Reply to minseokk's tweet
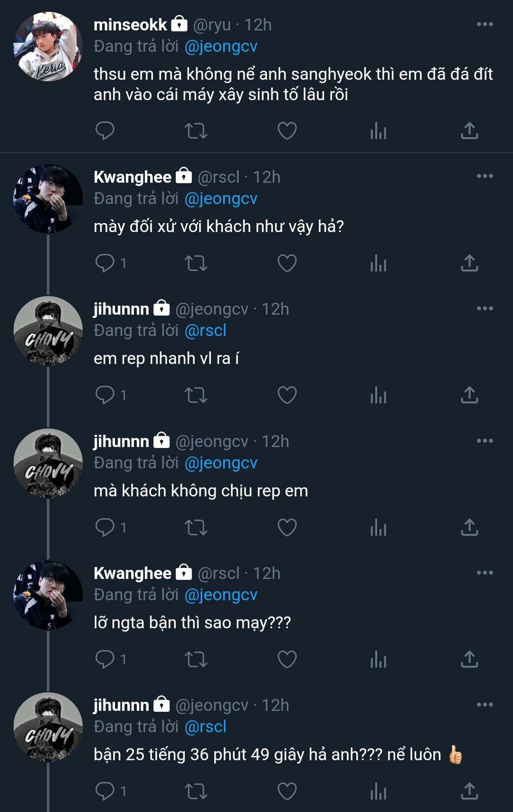This screenshot has width=513, height=812. pos(104,131)
